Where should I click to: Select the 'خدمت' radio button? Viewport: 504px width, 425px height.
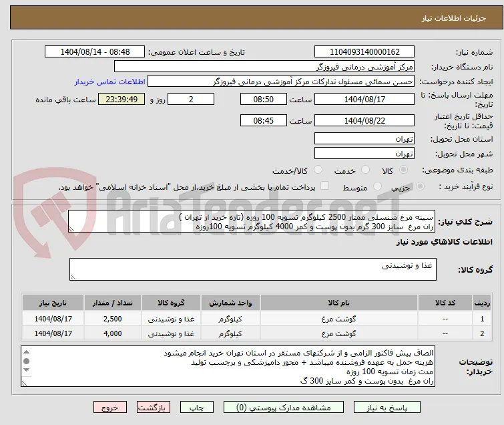coord(365,170)
